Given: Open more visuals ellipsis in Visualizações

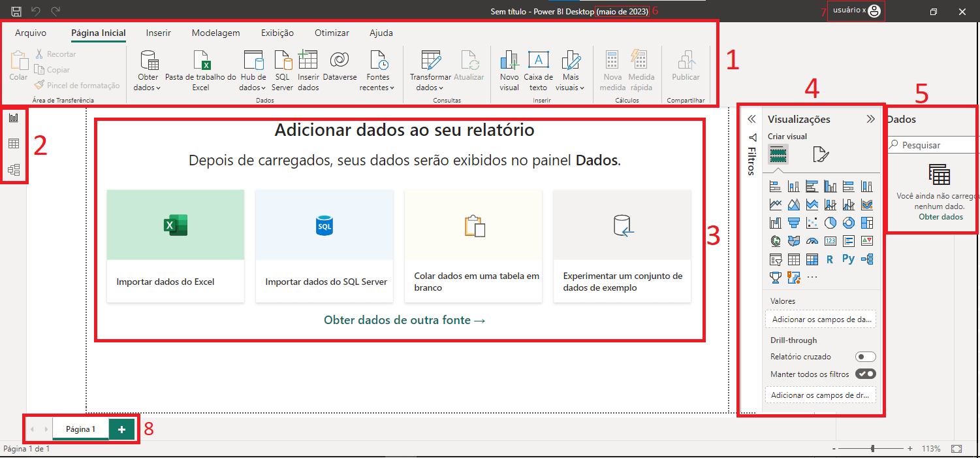Looking at the screenshot, I should coord(812,278).
